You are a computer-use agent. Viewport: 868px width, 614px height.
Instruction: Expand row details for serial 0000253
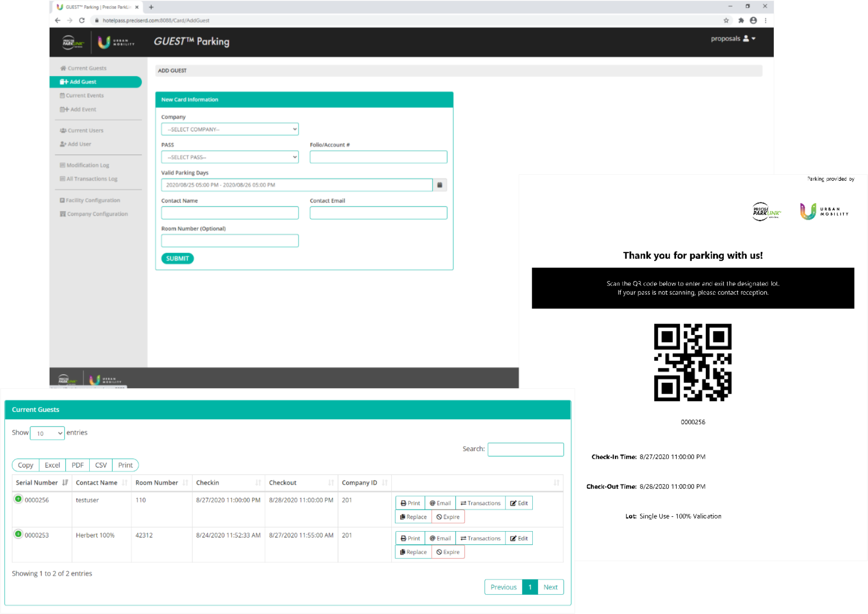coord(18,534)
